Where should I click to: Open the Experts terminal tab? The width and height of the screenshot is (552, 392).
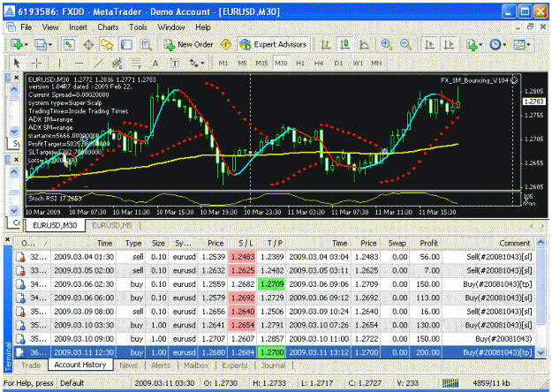pyautogui.click(x=234, y=366)
